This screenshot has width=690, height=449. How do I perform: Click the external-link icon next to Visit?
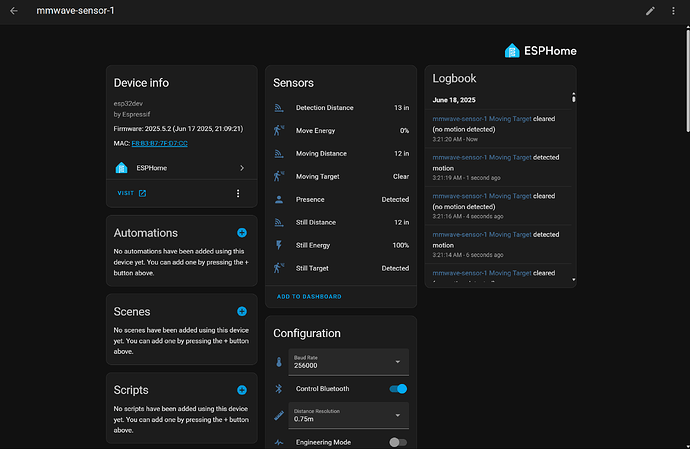[142, 193]
